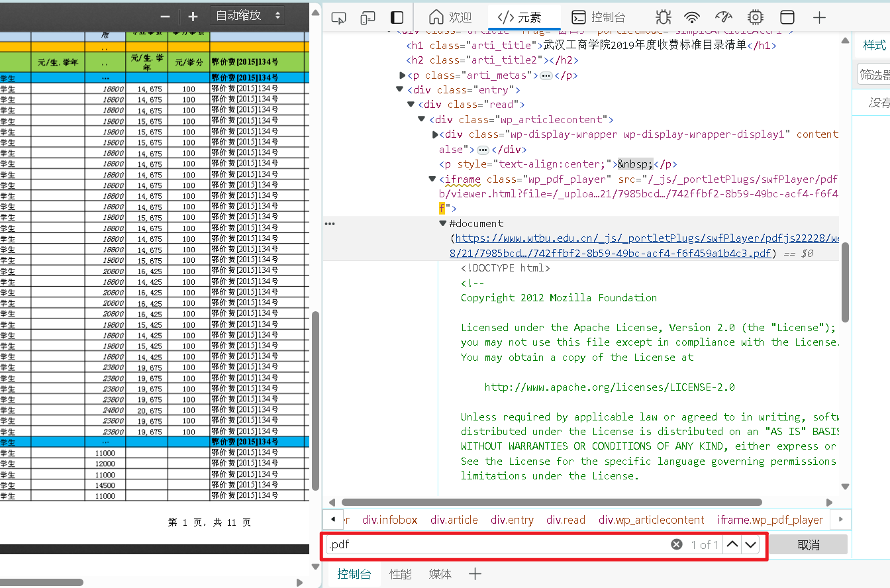Screen dimensions: 890x588
Task: Click PDF viewer vertical scrollbar thumb
Action: 316,401
